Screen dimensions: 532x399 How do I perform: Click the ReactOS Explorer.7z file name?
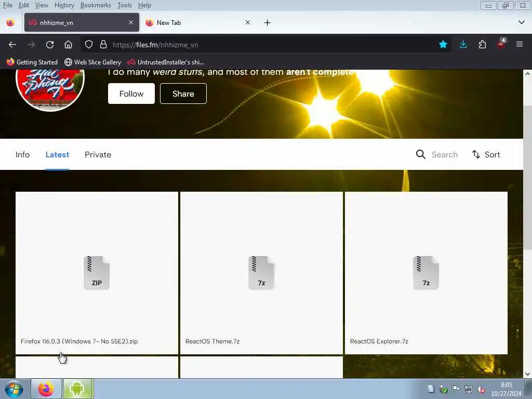[379, 341]
